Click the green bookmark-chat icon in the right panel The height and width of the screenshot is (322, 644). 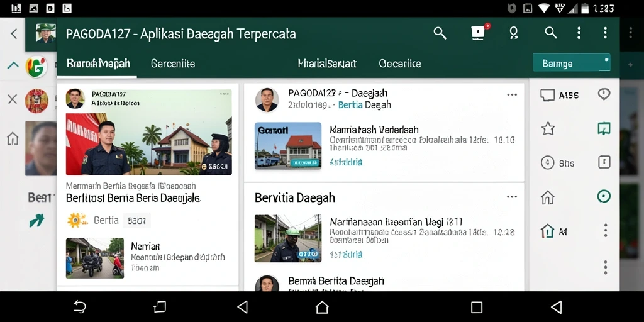coord(604,129)
